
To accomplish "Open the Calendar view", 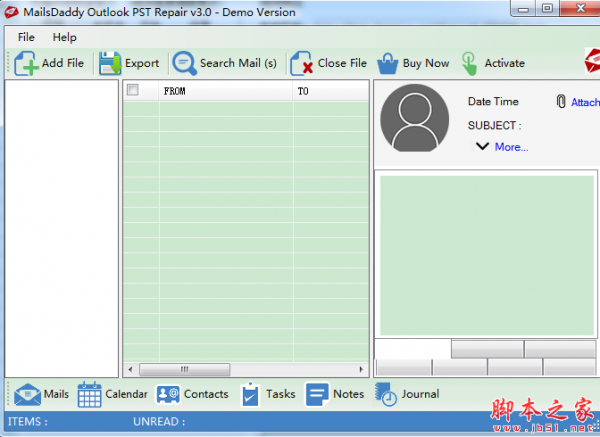I will [90, 394].
